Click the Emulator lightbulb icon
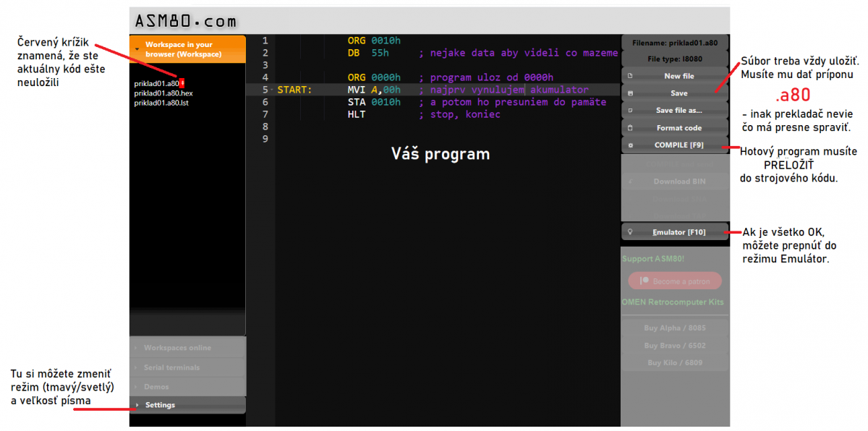 coord(631,232)
